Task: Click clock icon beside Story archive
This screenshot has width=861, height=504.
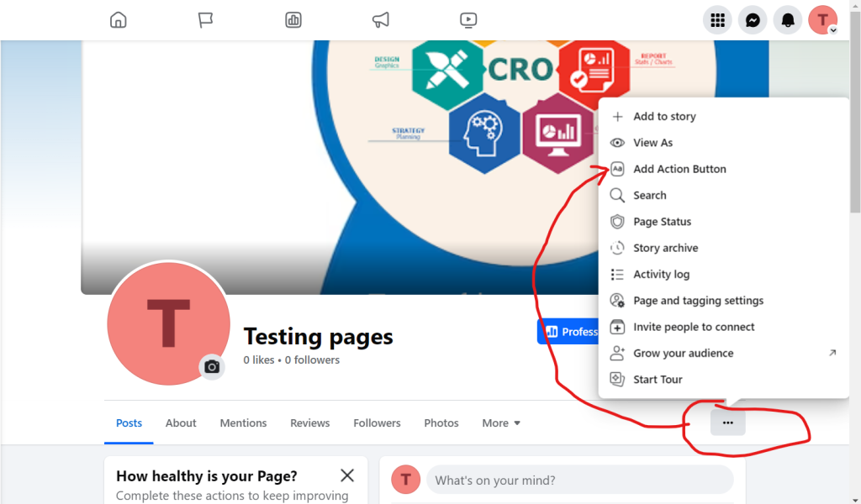Action: [617, 248]
